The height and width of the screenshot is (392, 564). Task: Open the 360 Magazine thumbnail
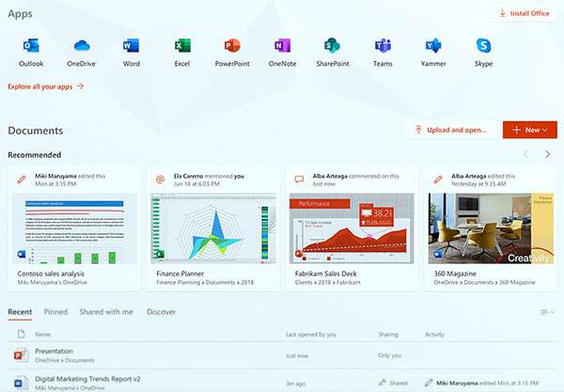pyautogui.click(x=491, y=228)
